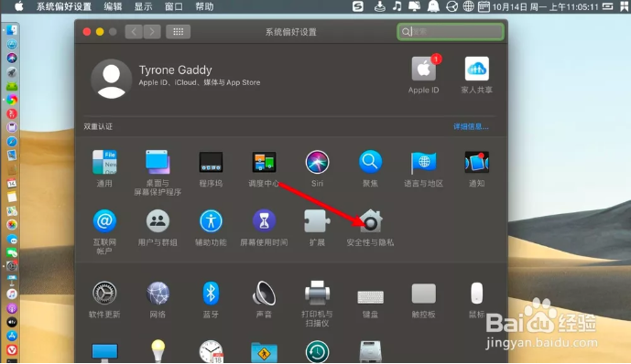Open Launchpad rocket in the Dock

click(x=12, y=72)
